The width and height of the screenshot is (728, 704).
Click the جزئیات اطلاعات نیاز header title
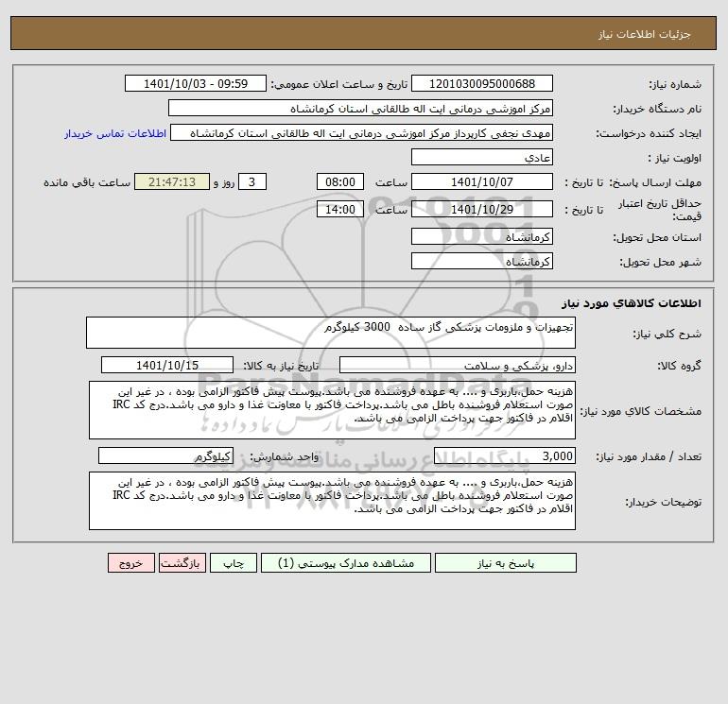(x=645, y=34)
